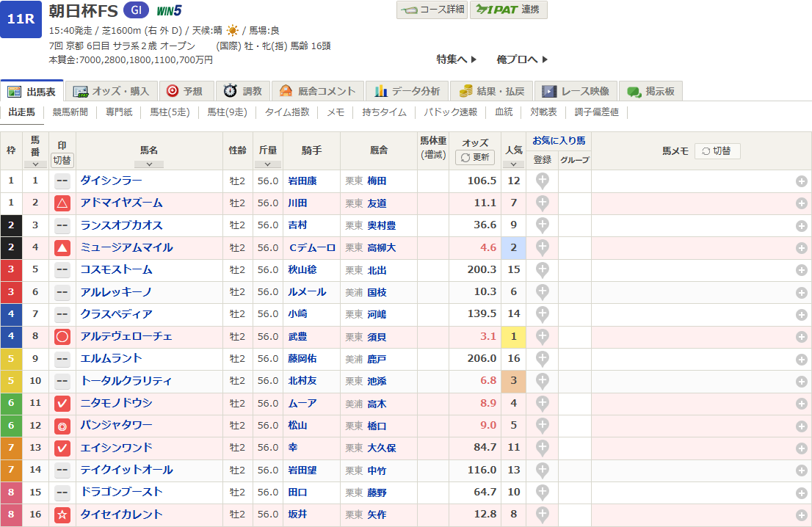The height and width of the screenshot is (527, 812).
Task: Click the star mark icon for タイセイカレント
Action: pyautogui.click(x=62, y=515)
